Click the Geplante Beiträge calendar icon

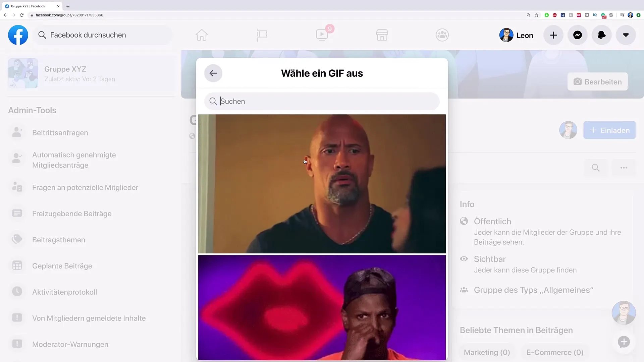click(x=17, y=265)
